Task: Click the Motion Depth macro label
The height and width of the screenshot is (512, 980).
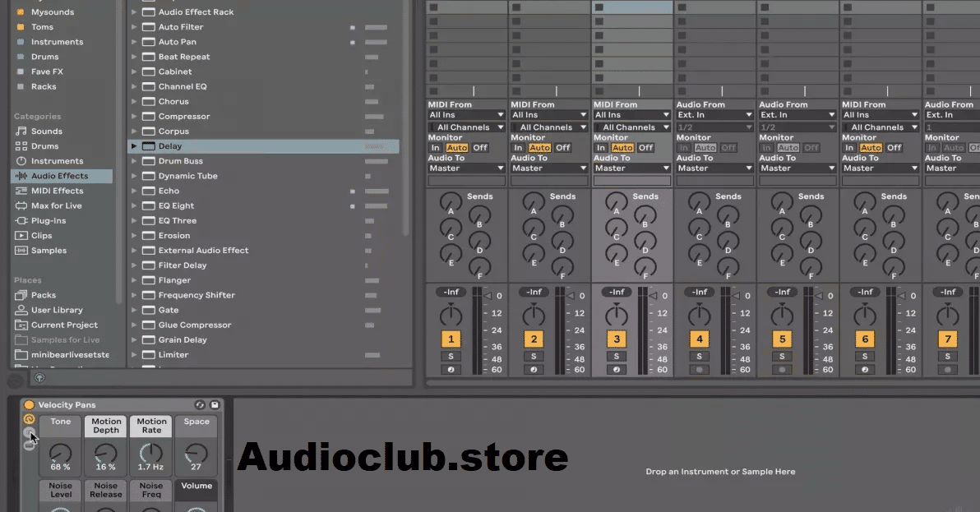Action: point(106,426)
